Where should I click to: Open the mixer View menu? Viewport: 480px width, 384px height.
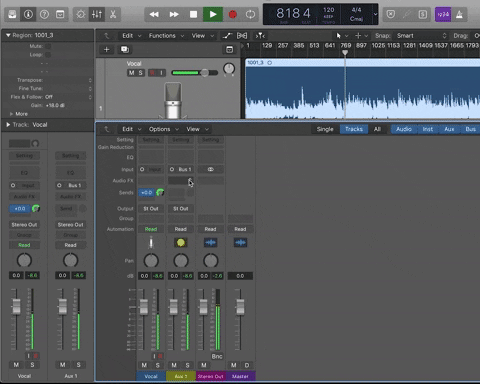pos(197,129)
